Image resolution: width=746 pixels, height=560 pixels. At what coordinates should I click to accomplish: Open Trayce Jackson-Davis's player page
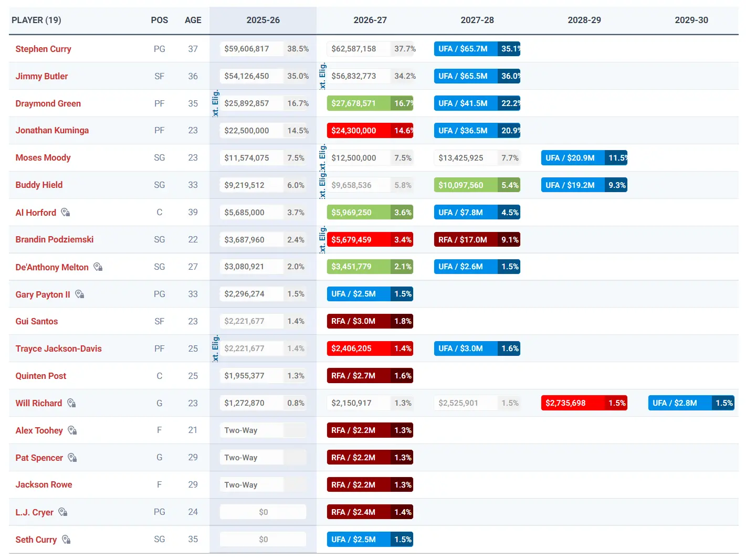click(x=58, y=348)
